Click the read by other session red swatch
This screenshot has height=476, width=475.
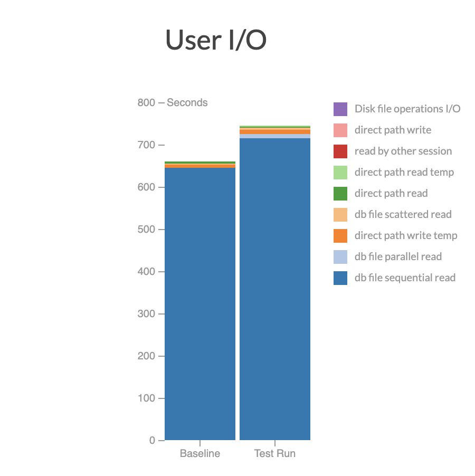[x=340, y=151]
